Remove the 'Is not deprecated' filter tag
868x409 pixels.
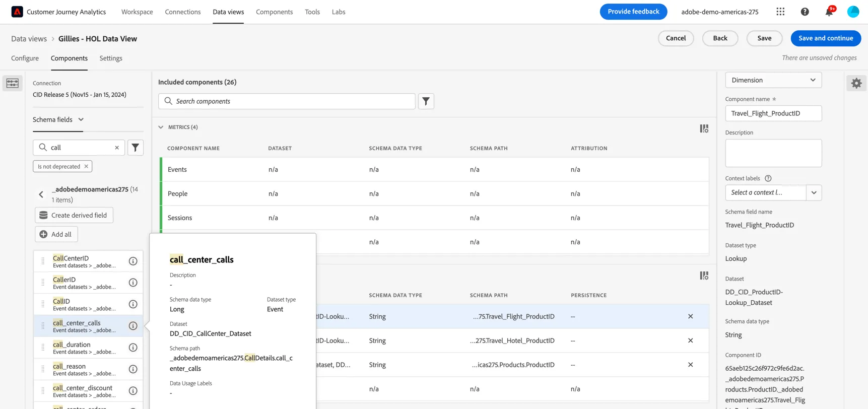86,166
